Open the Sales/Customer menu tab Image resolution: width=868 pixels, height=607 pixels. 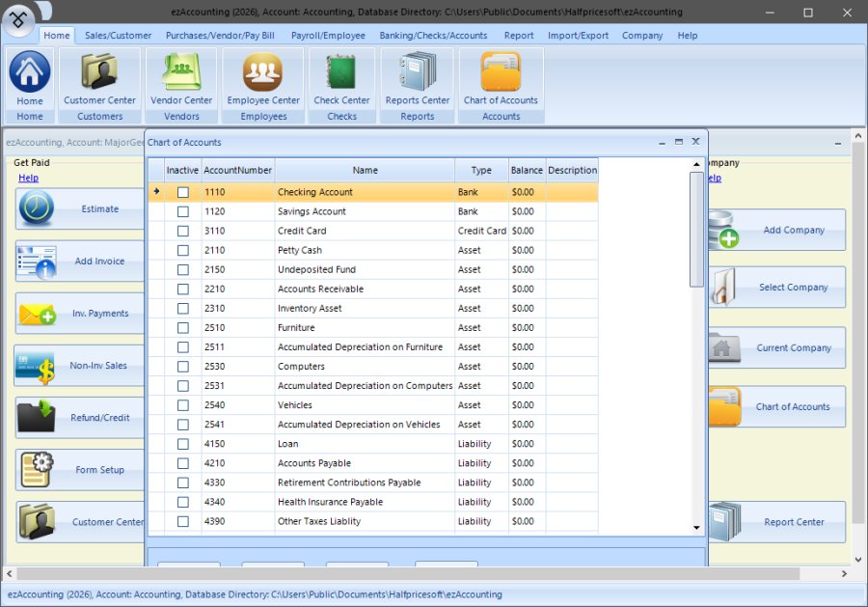(x=118, y=36)
